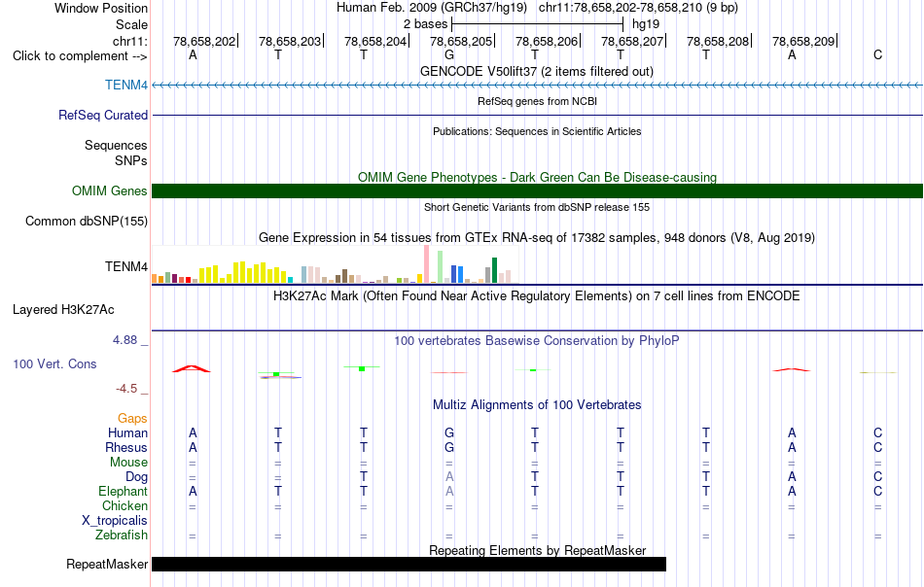This screenshot has width=924, height=587.
Task: Open '100 vertebrates Basewise Conservation by PhyloP' title
Action: [537, 341]
